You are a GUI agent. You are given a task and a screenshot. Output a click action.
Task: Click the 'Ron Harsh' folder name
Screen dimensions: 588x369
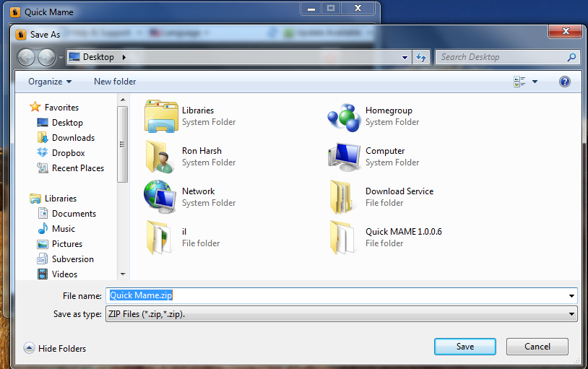click(202, 151)
